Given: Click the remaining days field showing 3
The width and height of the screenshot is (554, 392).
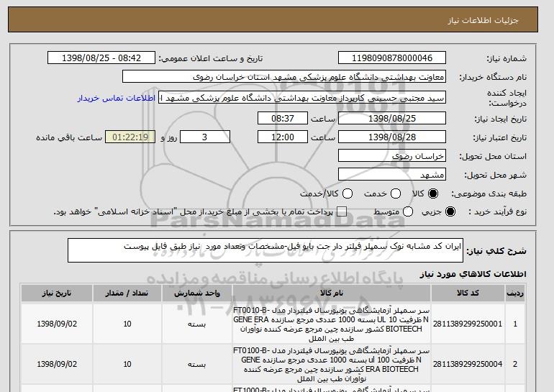Looking at the screenshot, I should pos(205,137).
